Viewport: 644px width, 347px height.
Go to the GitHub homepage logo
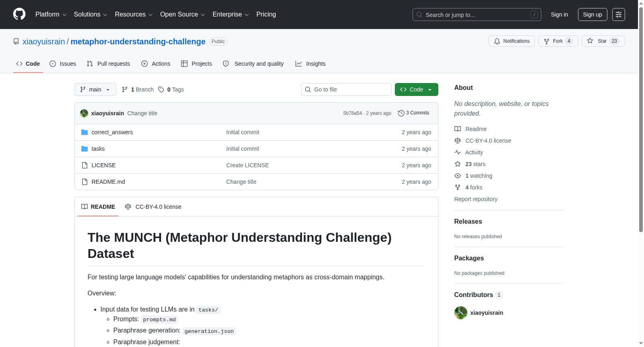[19, 14]
